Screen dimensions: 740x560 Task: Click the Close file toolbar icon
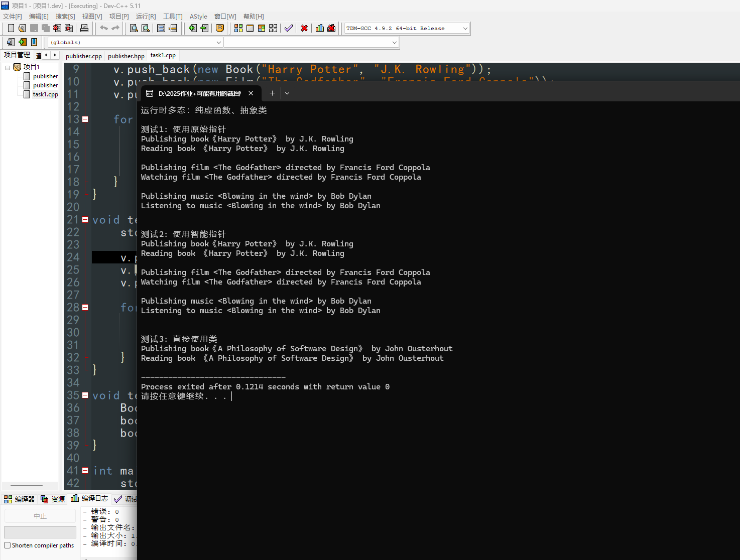pyautogui.click(x=57, y=28)
